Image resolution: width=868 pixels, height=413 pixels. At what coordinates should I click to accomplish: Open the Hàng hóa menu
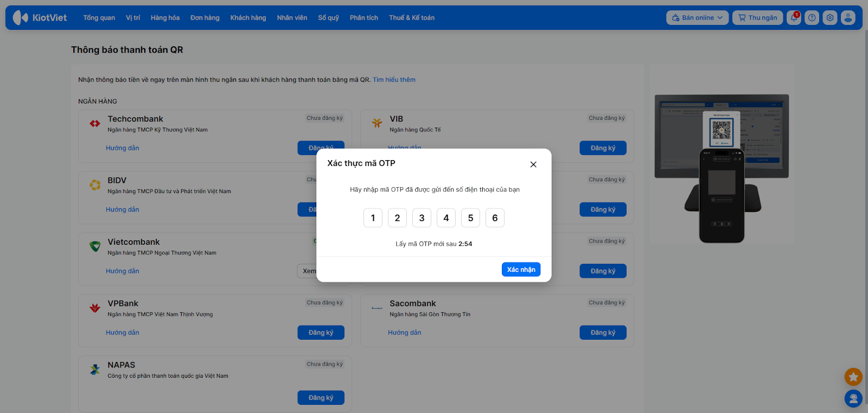[165, 18]
